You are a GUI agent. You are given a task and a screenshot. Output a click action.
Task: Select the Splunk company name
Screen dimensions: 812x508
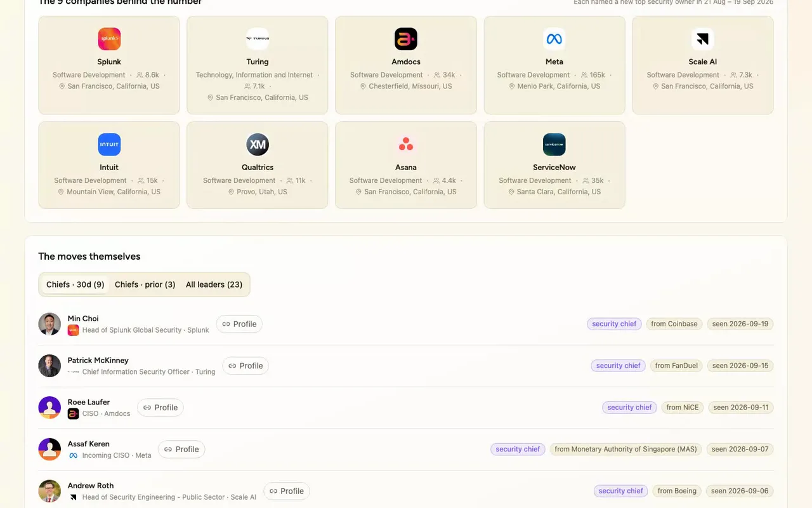point(109,62)
